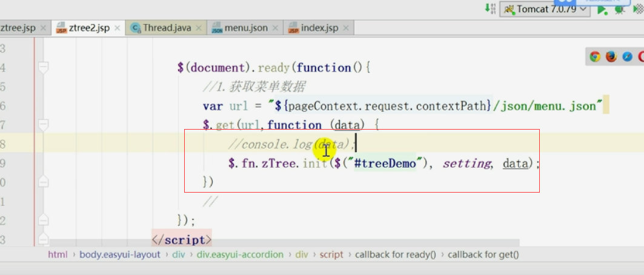Start debugging with the bug icon
Screen dimensions: 644x275
tap(620, 10)
